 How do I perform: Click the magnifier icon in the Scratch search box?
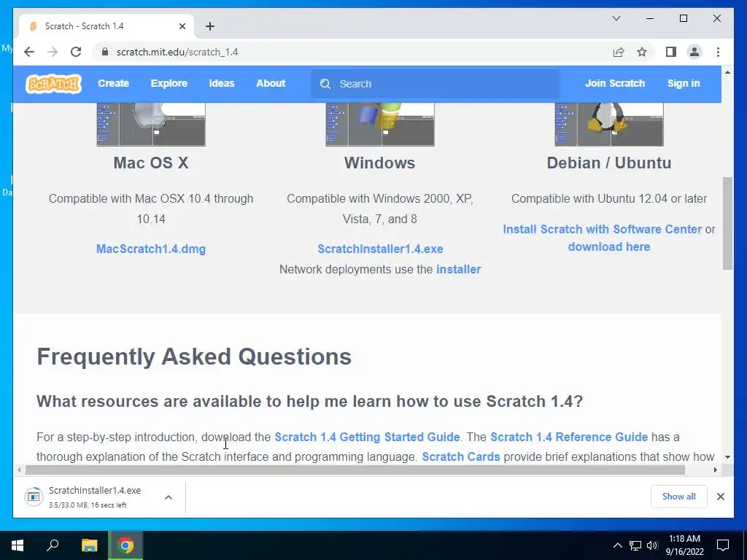click(x=325, y=84)
